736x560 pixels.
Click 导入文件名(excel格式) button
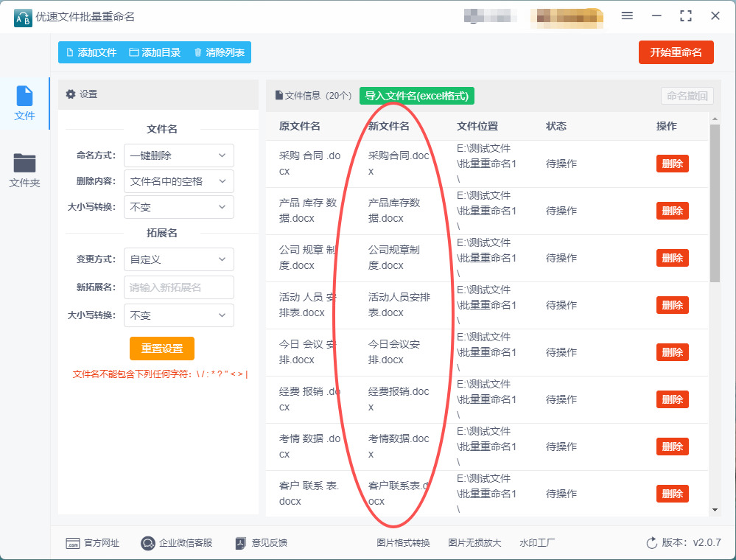[x=417, y=96]
